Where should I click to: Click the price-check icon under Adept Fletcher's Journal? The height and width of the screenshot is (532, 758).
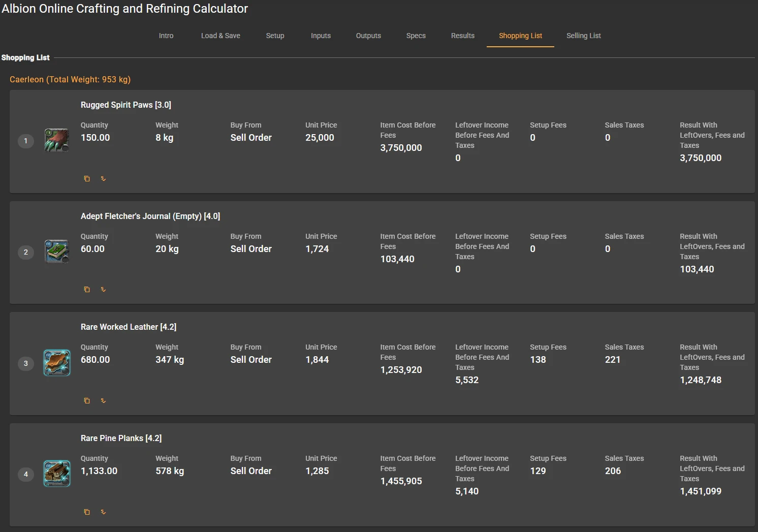tap(103, 290)
